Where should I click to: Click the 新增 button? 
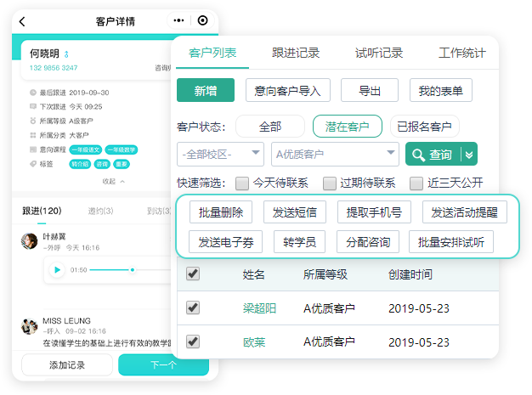[205, 90]
